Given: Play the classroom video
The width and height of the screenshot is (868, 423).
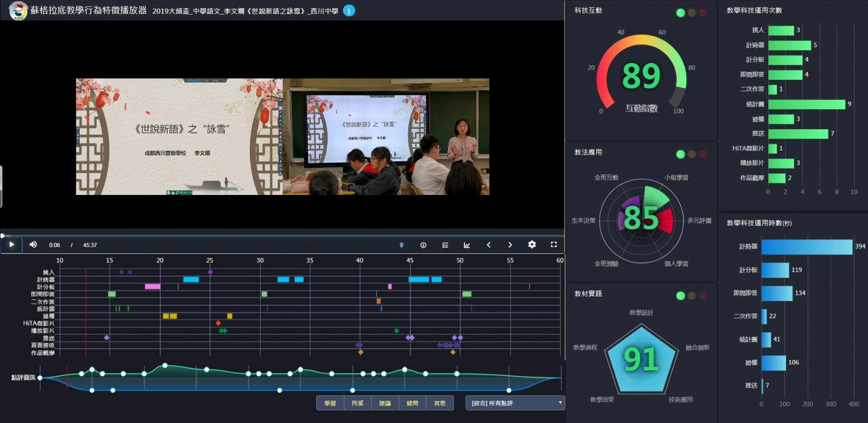Looking at the screenshot, I should pyautogui.click(x=11, y=245).
